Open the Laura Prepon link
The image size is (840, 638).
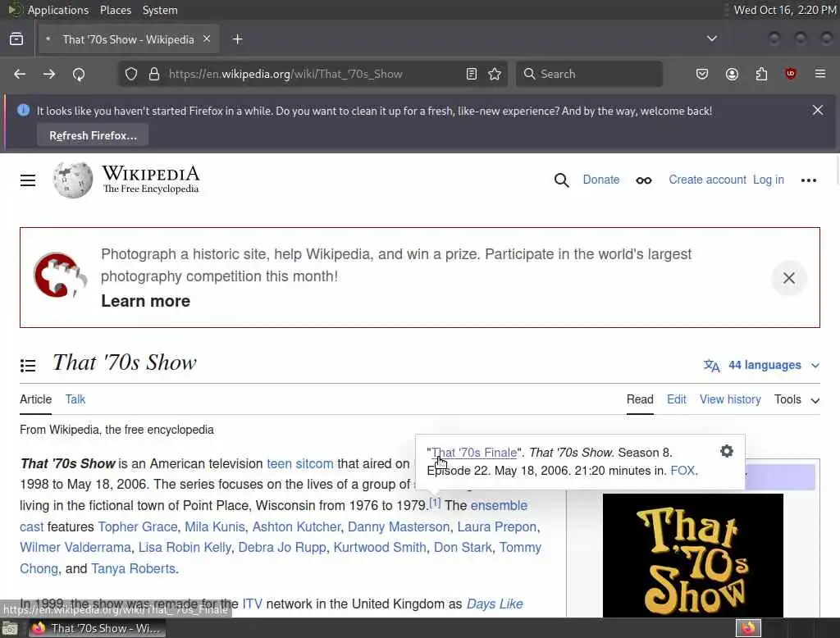point(496,526)
